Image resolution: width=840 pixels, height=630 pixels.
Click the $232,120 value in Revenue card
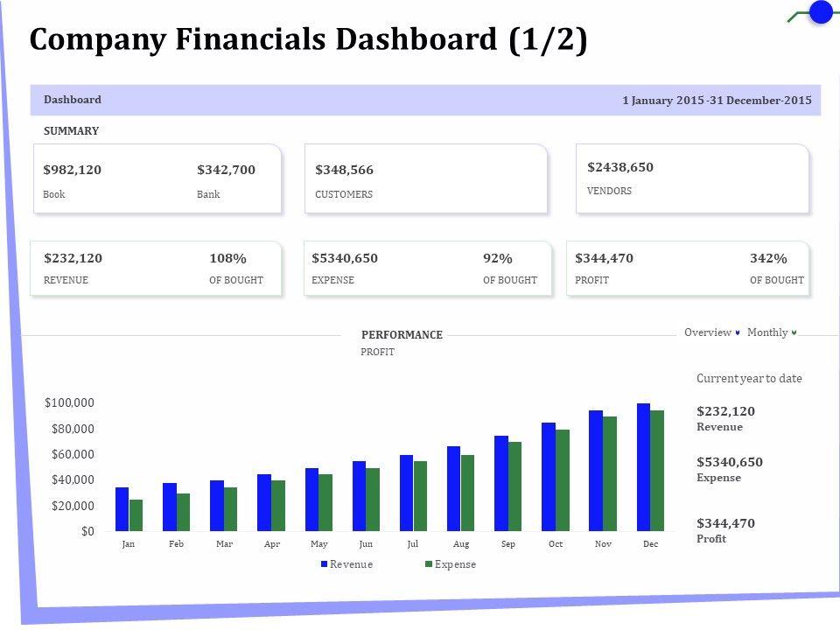tap(73, 258)
